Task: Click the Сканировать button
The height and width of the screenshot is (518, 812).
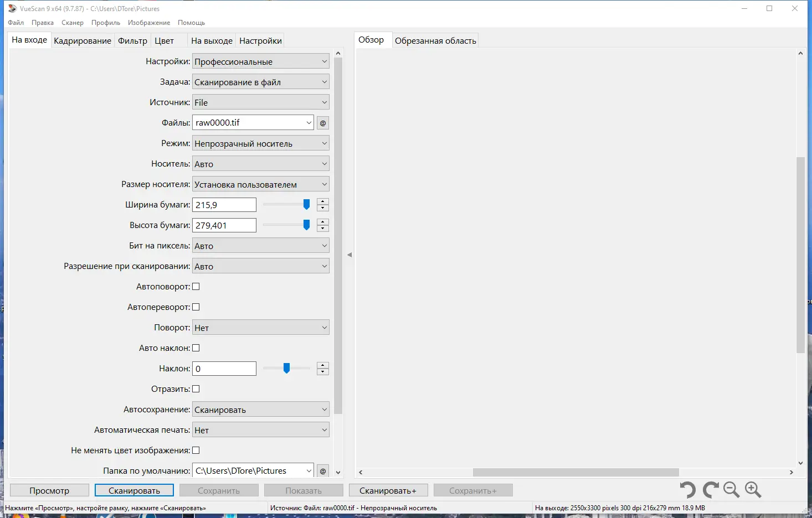Action: click(134, 490)
